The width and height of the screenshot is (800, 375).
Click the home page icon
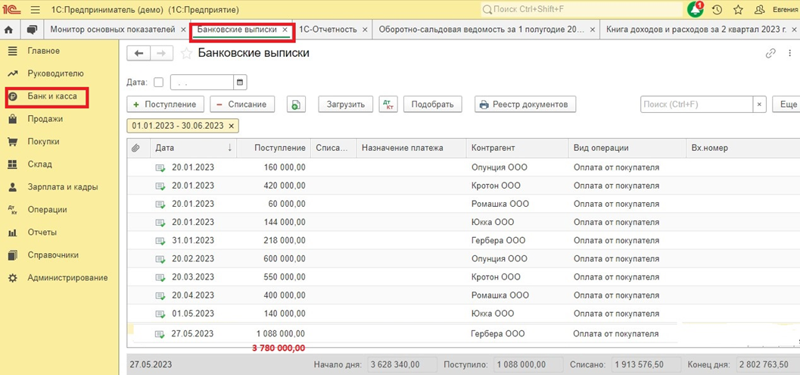pyautogui.click(x=8, y=30)
